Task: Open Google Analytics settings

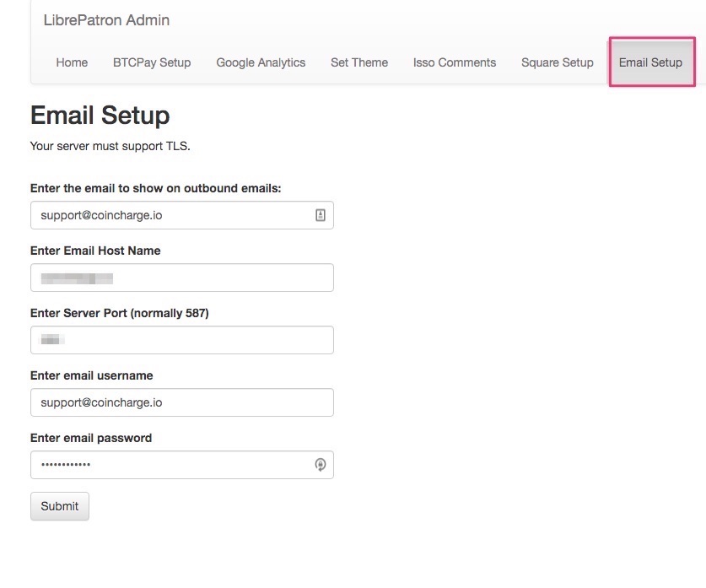Action: (261, 62)
